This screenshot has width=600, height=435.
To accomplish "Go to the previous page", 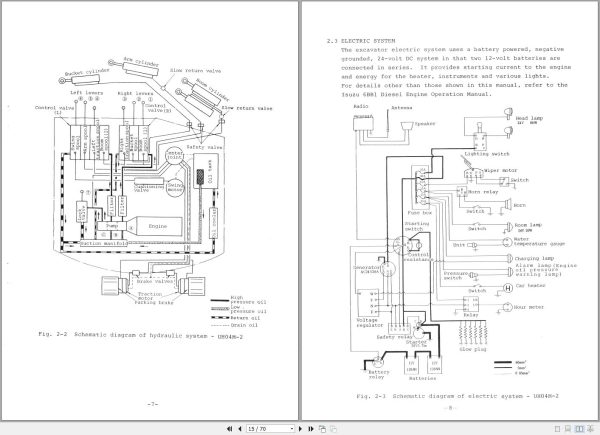I will point(240,429).
